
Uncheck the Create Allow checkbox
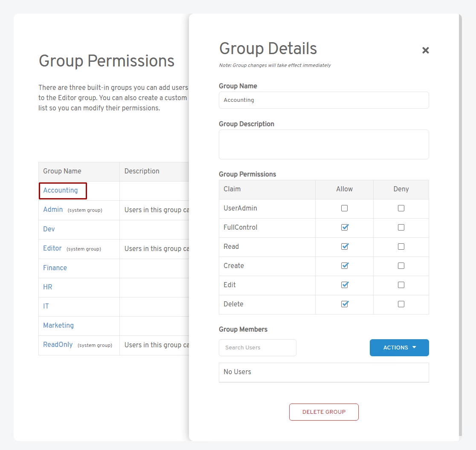pos(345,266)
